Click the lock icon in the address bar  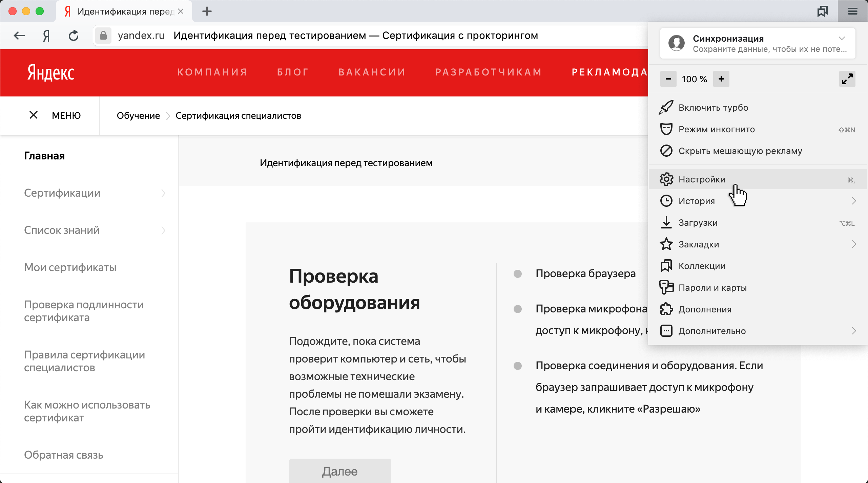point(103,36)
